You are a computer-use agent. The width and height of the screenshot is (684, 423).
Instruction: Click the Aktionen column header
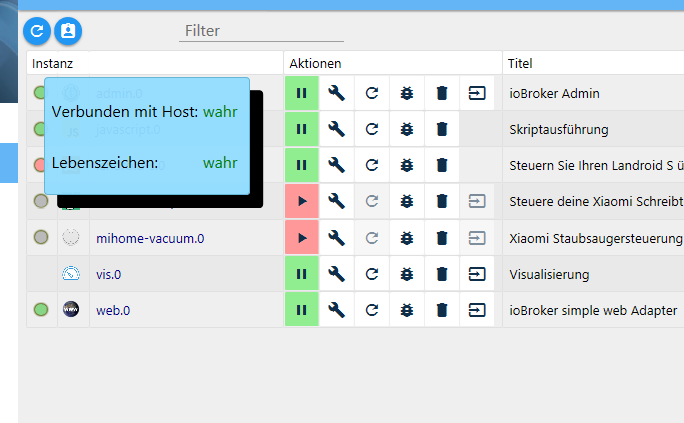pos(316,63)
